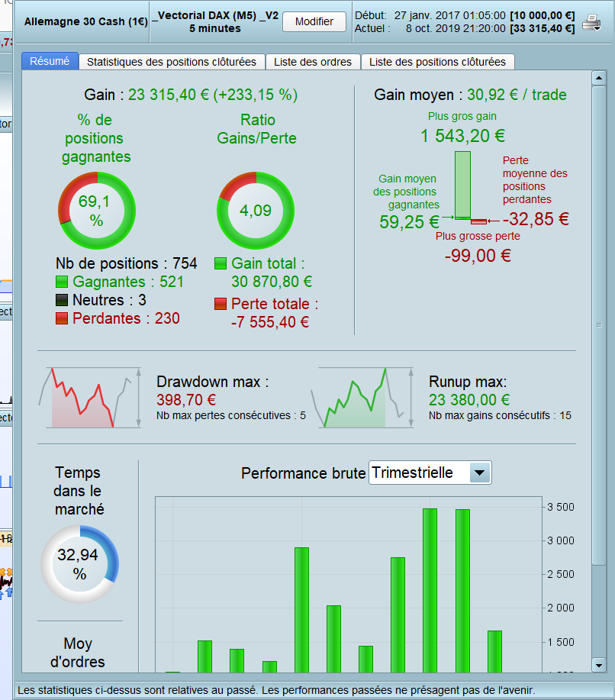Click 'Nb max pertes consécutives : 5'

click(x=231, y=415)
